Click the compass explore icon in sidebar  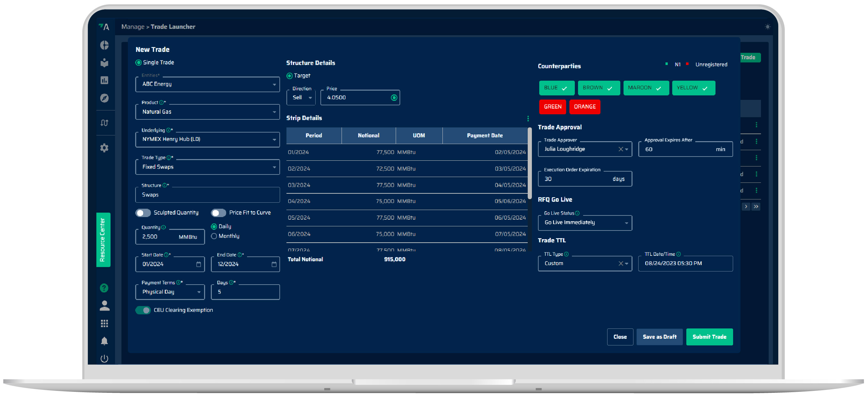point(104,98)
